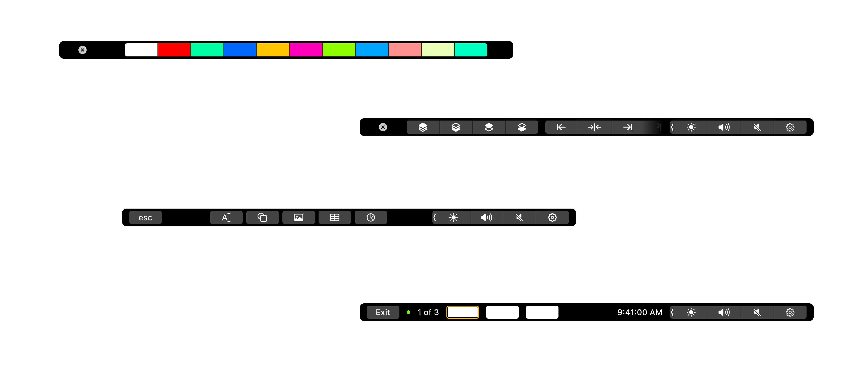868x372 pixels.
Task: Toggle mute in the alignment row control strip
Action: coord(757,127)
